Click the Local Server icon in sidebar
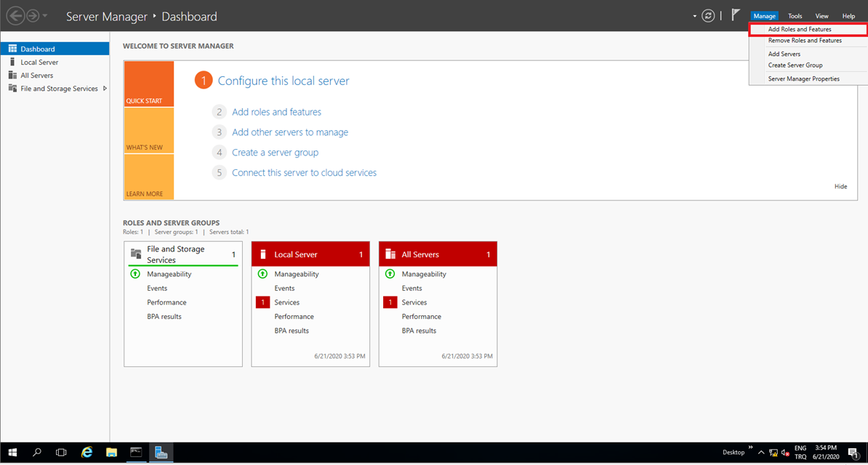The image size is (868, 465). [x=13, y=62]
